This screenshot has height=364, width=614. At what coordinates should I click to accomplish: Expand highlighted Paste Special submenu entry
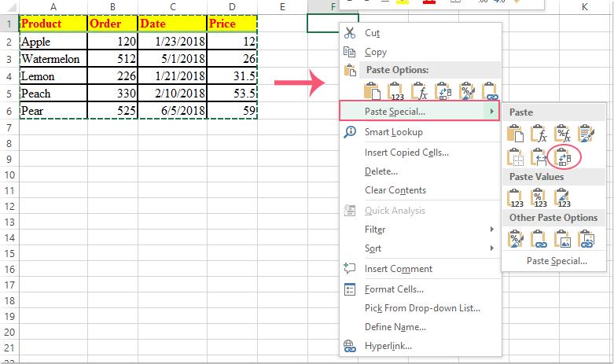[x=419, y=111]
